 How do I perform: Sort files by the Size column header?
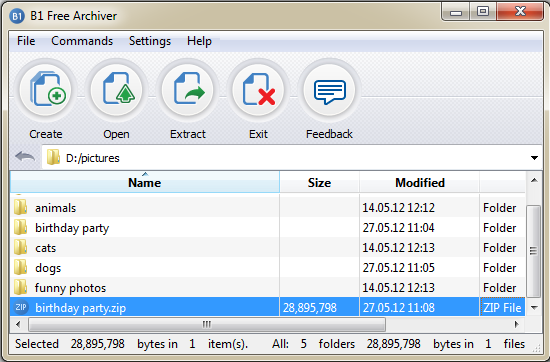point(319,182)
